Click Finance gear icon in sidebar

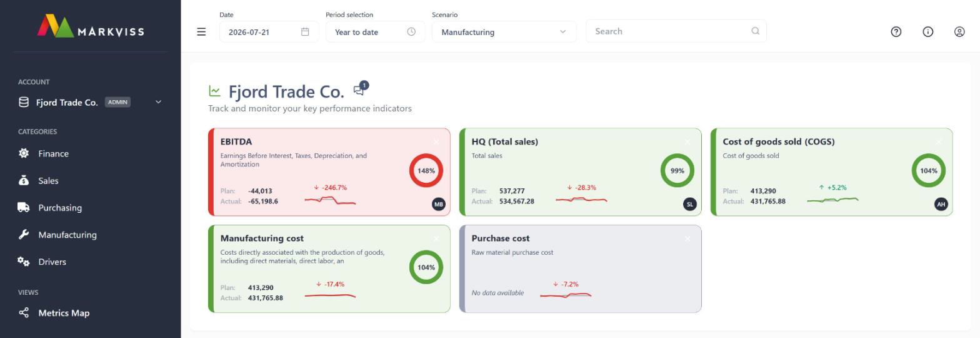point(24,153)
